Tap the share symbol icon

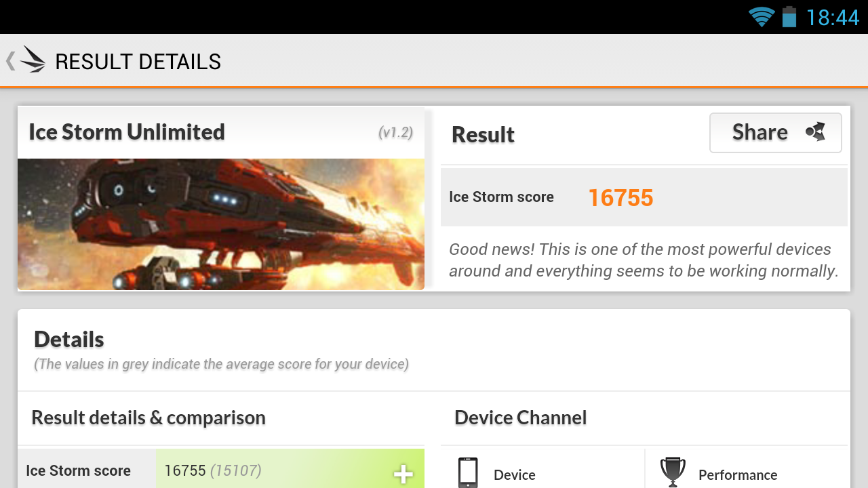[815, 132]
